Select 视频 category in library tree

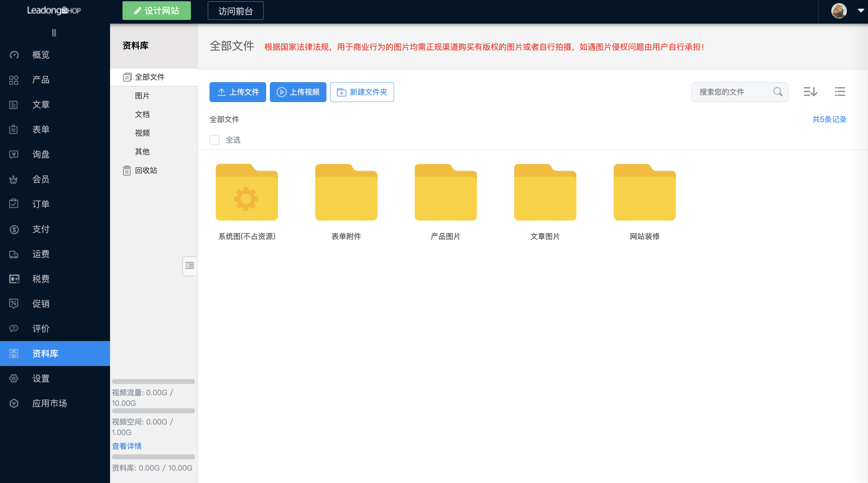pyautogui.click(x=142, y=133)
